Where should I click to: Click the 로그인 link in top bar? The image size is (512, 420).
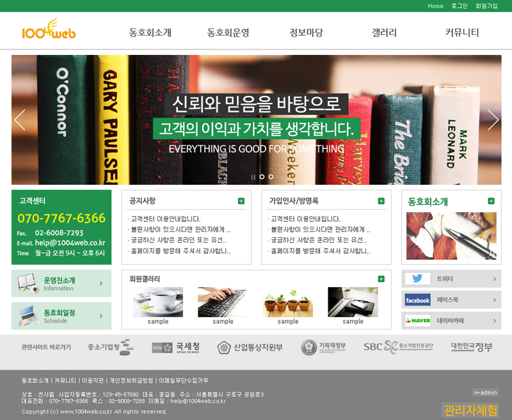[x=460, y=6]
